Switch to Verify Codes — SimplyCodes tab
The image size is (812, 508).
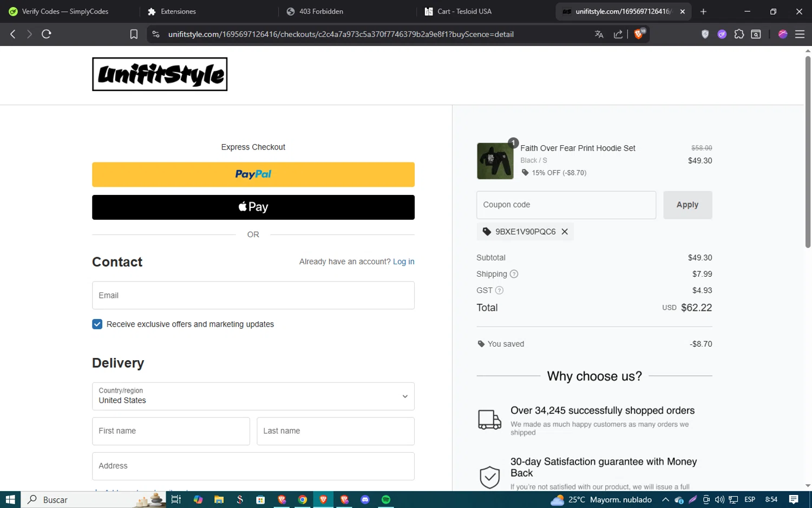65,11
